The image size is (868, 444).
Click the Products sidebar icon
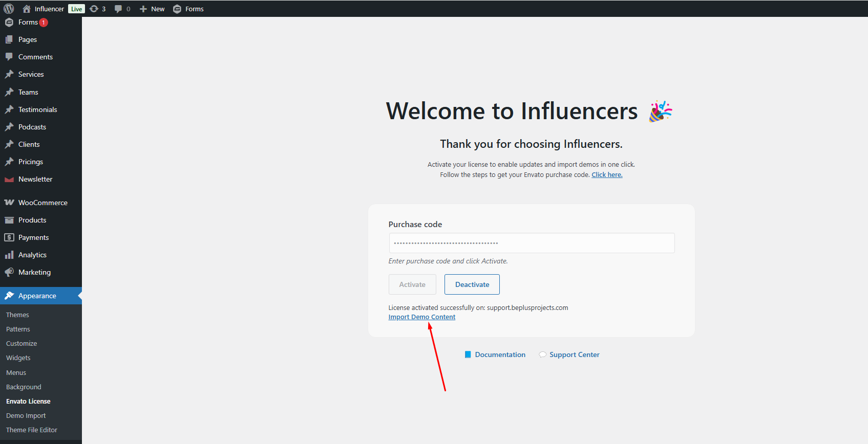[x=9, y=220]
